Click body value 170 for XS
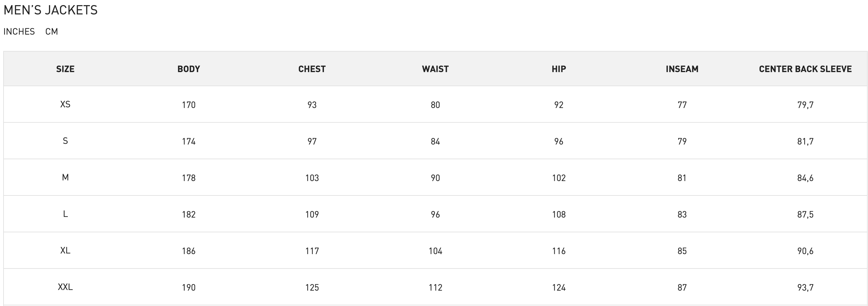This screenshot has height=306, width=868. (x=189, y=105)
